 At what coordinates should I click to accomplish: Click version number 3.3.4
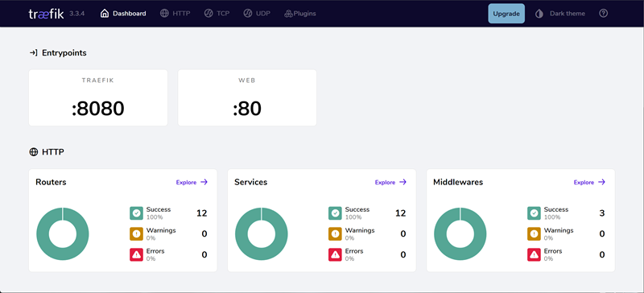tap(77, 14)
